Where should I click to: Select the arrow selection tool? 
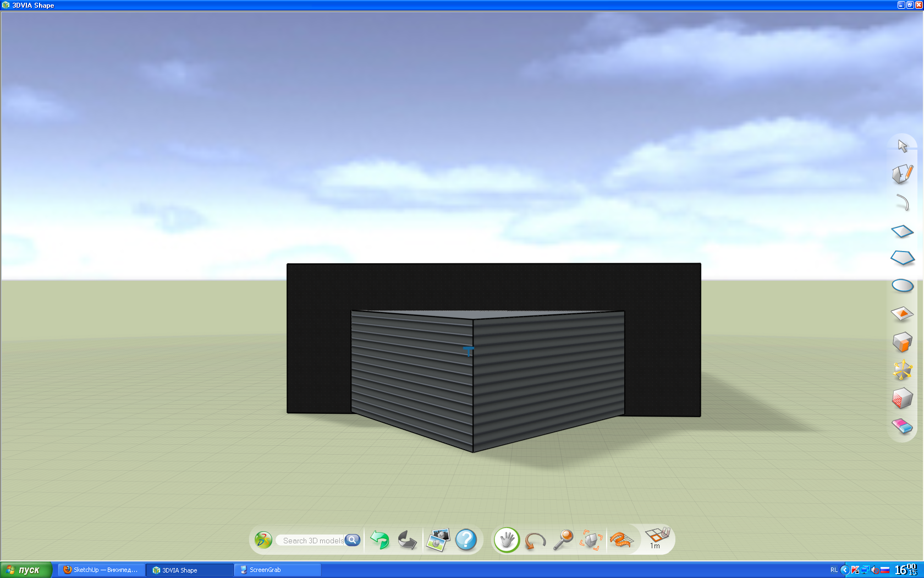coord(903,146)
